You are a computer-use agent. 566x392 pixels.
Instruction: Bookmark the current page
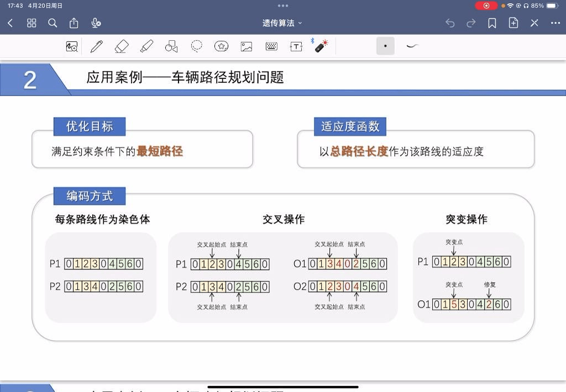(492, 23)
